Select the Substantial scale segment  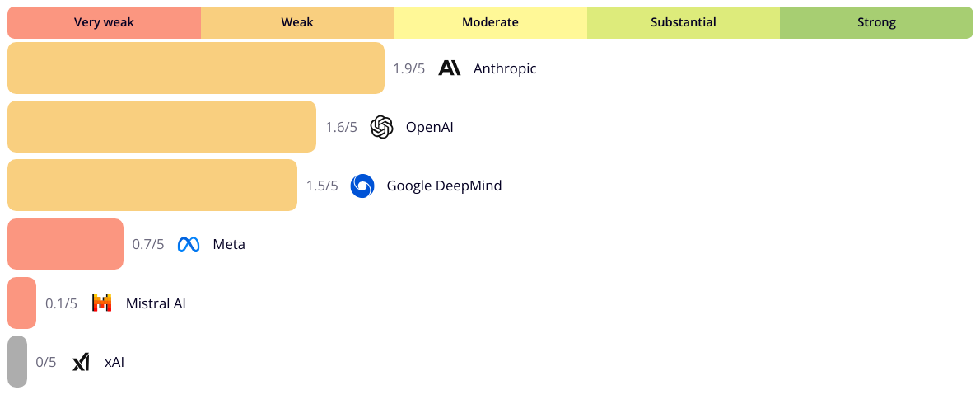point(684,22)
